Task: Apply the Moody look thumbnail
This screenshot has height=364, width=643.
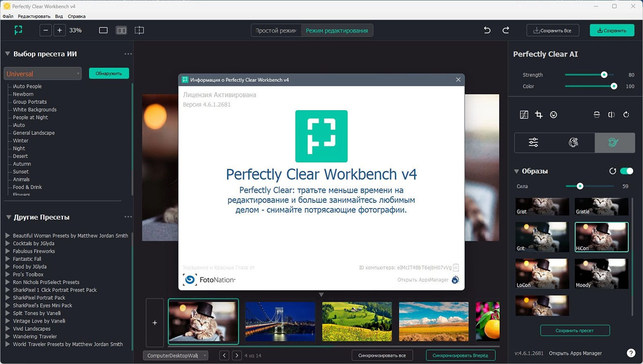Action: [601, 274]
